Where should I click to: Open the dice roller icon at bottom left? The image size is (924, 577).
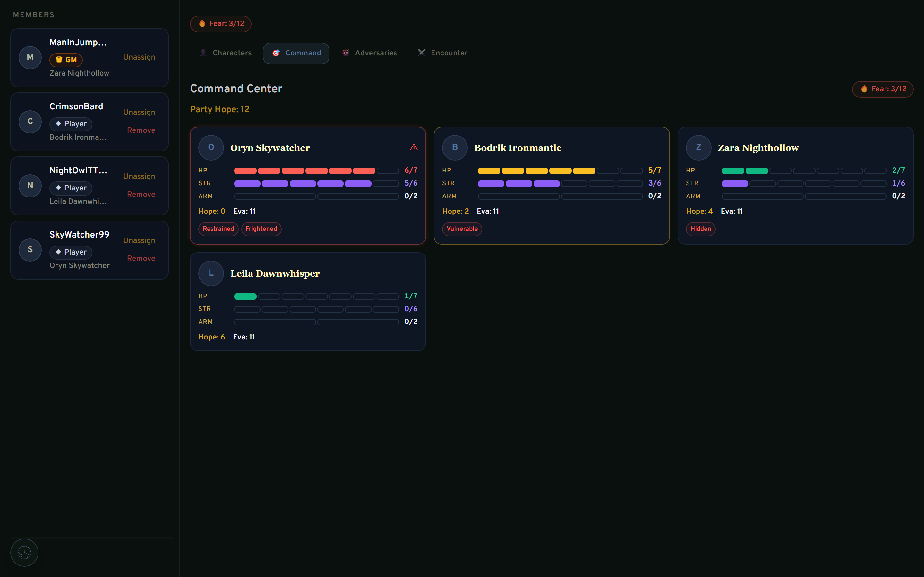24,552
